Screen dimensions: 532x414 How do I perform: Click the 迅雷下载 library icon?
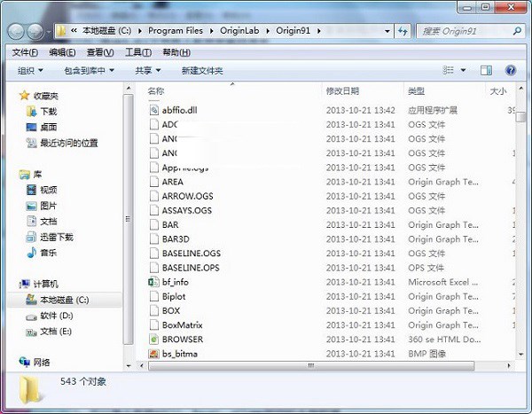(x=31, y=237)
